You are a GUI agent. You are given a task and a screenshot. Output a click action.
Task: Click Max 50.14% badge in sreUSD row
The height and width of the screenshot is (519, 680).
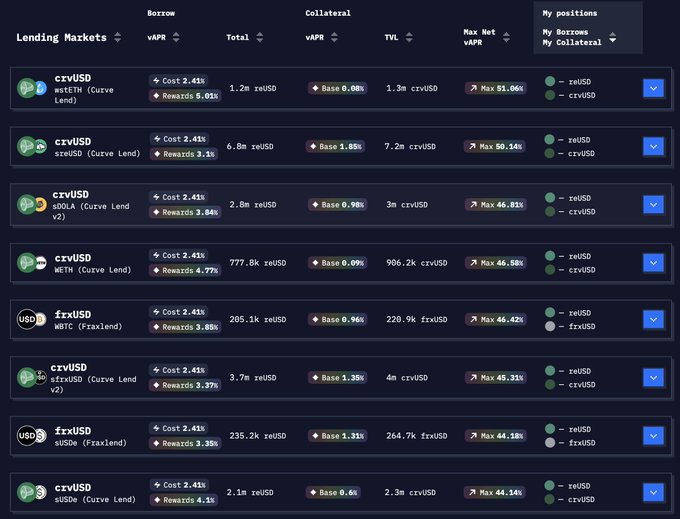tap(495, 147)
